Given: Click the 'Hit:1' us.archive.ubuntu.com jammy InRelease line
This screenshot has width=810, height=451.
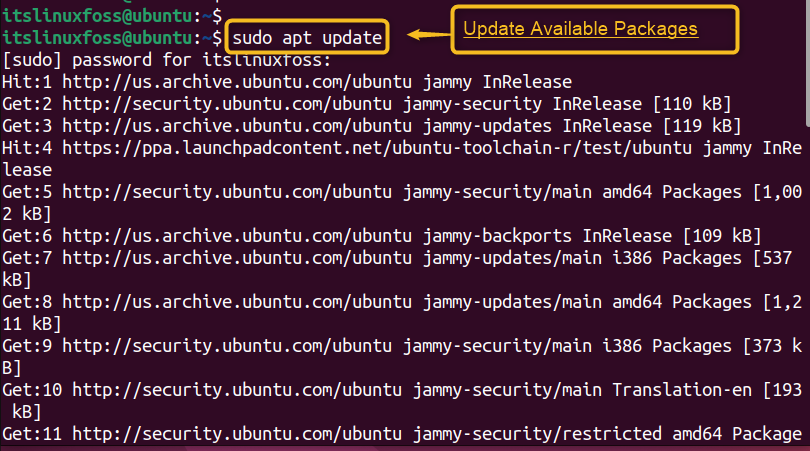Looking at the screenshot, I should coord(287,82).
